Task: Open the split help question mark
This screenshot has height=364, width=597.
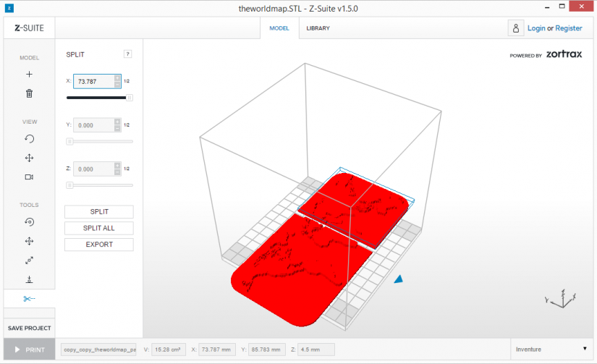Action: click(x=127, y=54)
